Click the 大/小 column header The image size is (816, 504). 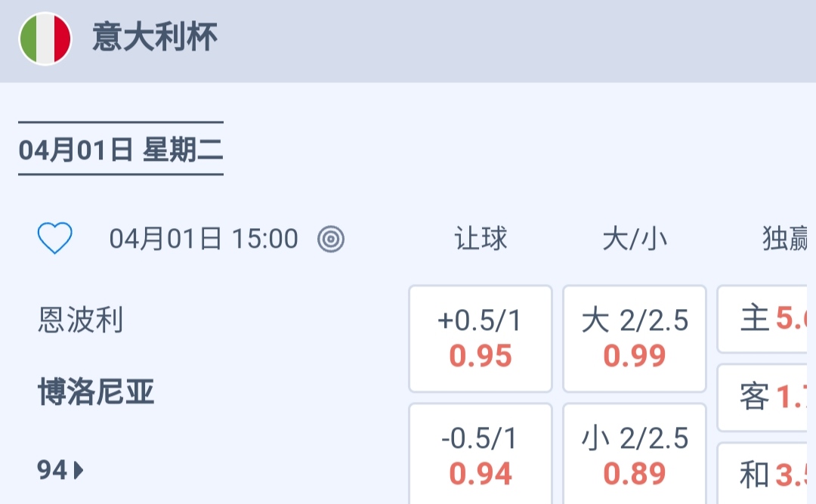tap(635, 240)
